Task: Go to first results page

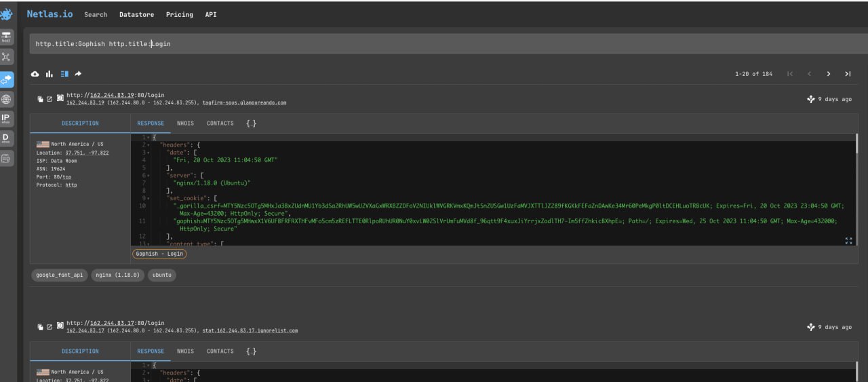Action: pos(790,74)
